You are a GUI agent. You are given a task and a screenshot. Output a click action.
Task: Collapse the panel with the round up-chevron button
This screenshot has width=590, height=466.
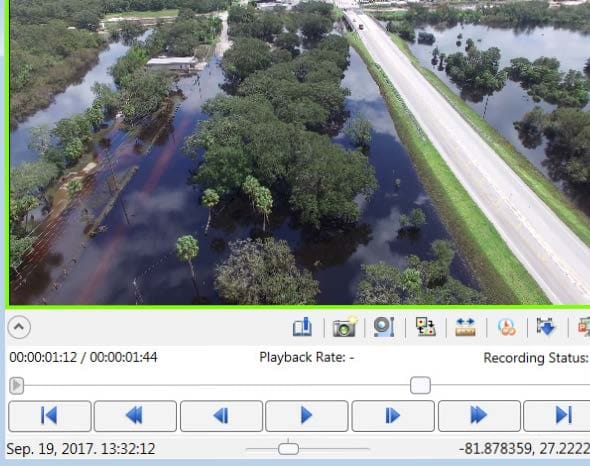[x=19, y=327]
